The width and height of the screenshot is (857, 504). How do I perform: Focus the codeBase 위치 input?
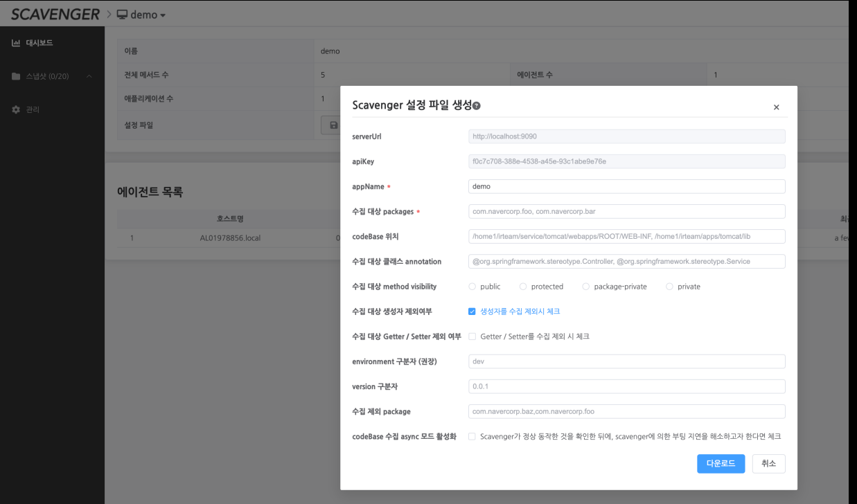tap(627, 236)
